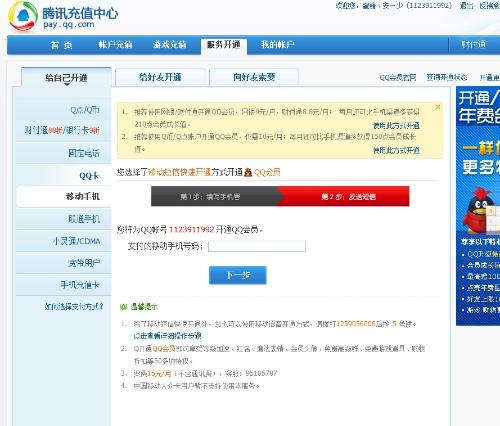Choose 手机充值卡 payment method
Viewport: 500px width, 426px height.
coord(80,285)
